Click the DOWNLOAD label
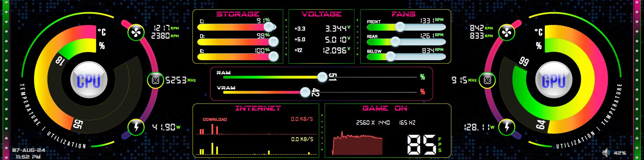Screen dimensions: 644x160 pyautogui.click(x=215, y=119)
